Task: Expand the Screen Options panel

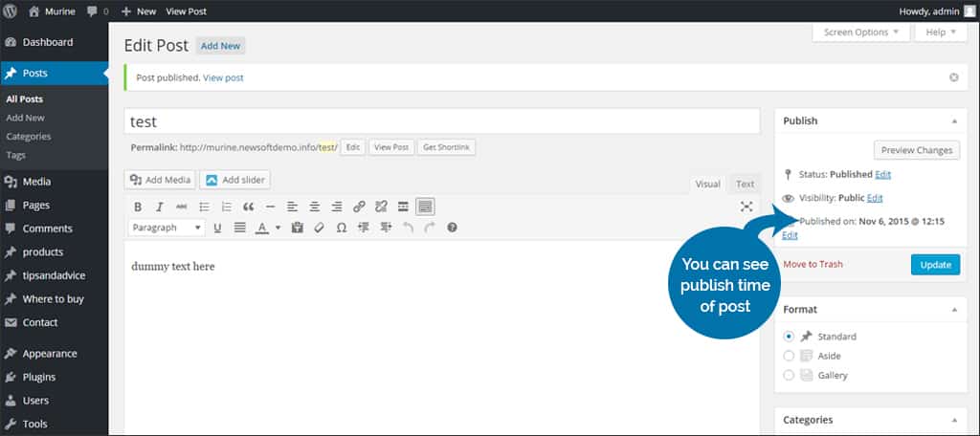Action: [861, 33]
